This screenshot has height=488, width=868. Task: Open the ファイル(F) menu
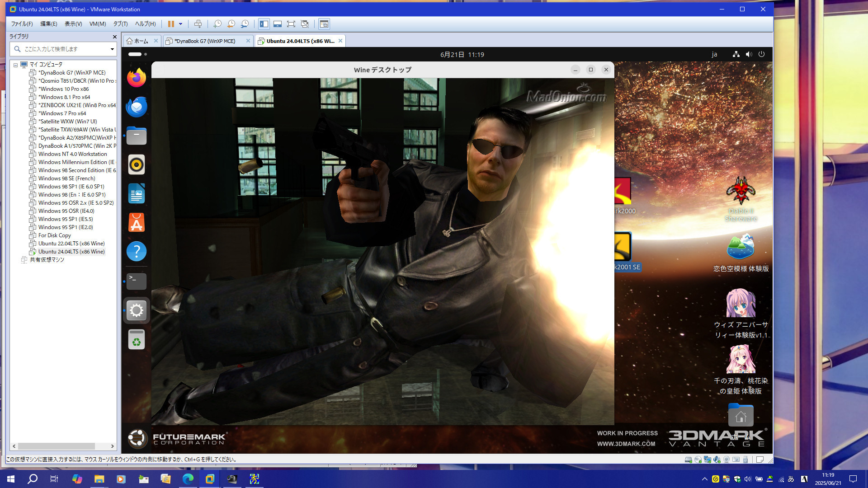(x=22, y=24)
